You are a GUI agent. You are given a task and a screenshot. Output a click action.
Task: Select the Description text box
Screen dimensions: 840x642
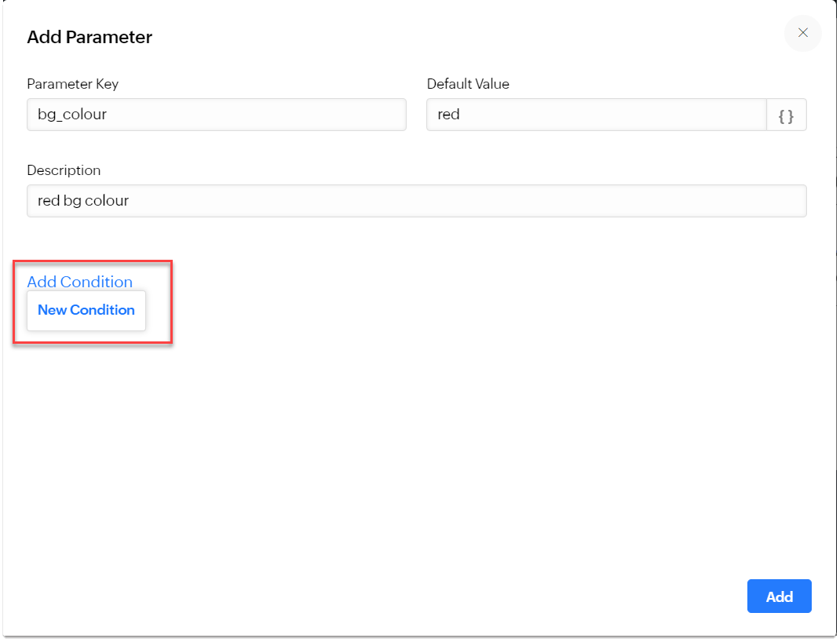point(416,201)
